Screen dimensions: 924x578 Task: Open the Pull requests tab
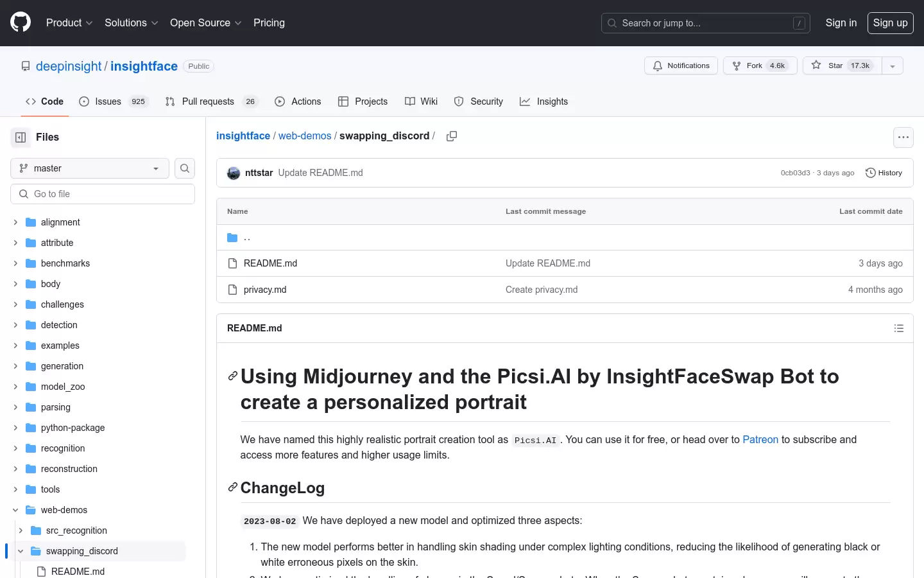point(212,101)
